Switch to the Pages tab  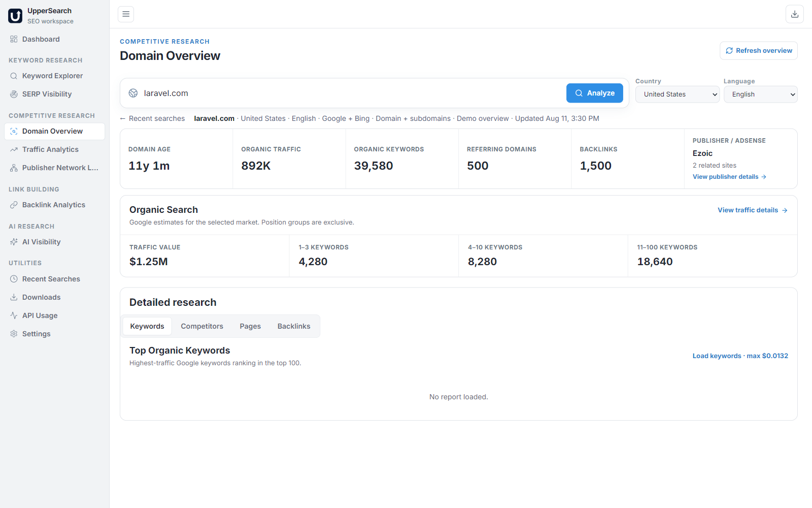point(250,326)
